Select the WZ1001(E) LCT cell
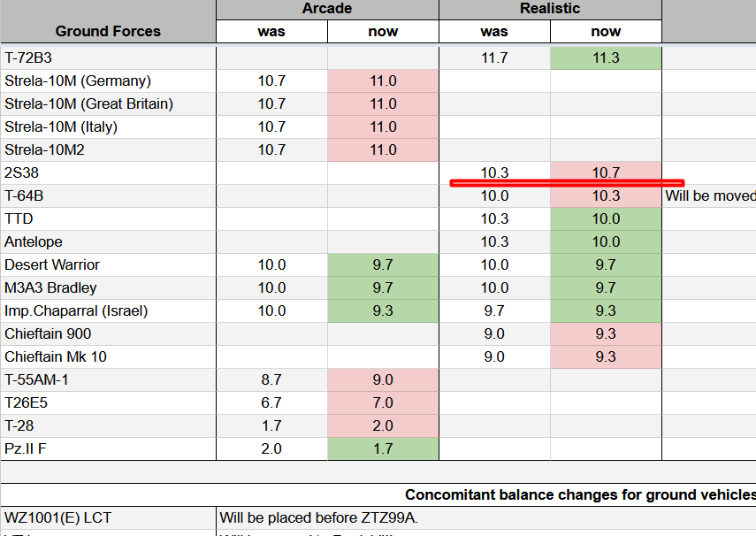Image resolution: width=756 pixels, height=536 pixels. coord(108,517)
